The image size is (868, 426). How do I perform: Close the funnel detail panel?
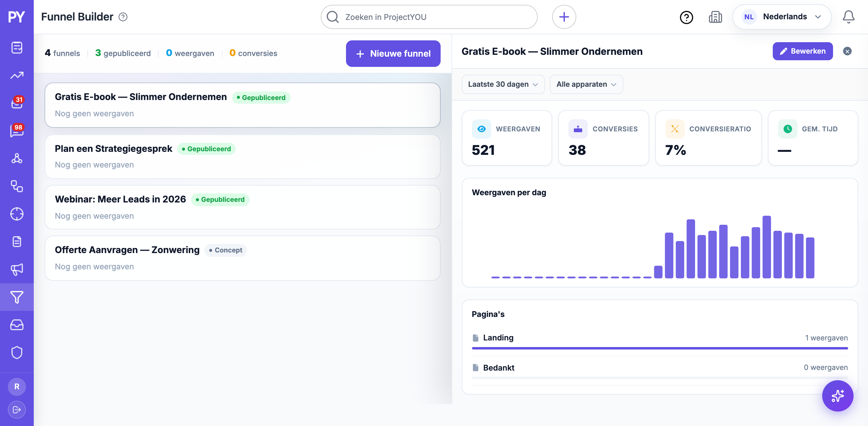click(x=847, y=51)
